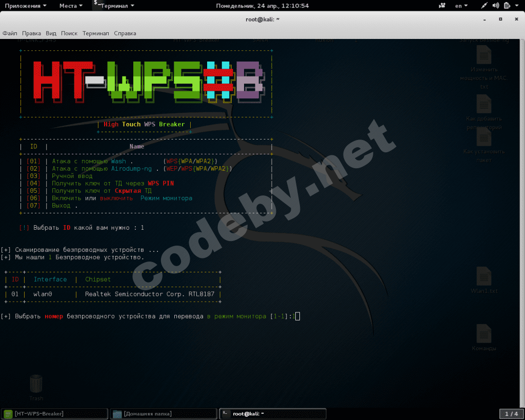Click the Как добавить репозиторий file icon
This screenshot has height=420, width=525.
point(484,104)
